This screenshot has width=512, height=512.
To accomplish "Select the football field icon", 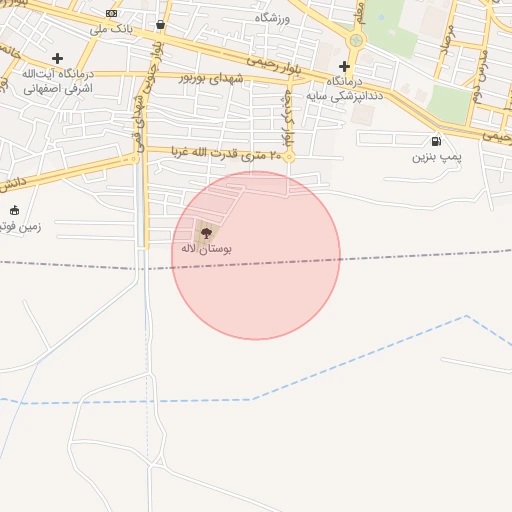I will click(x=14, y=210).
